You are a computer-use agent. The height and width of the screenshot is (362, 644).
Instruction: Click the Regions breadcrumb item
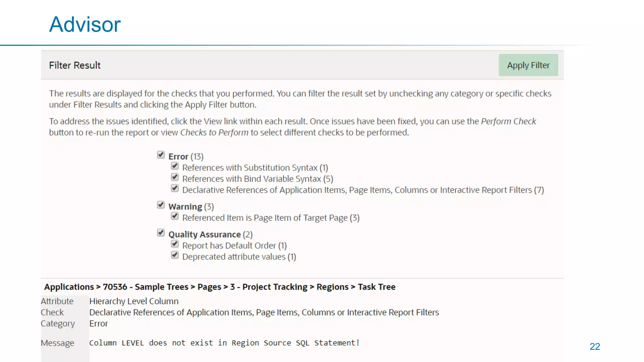tap(332, 287)
